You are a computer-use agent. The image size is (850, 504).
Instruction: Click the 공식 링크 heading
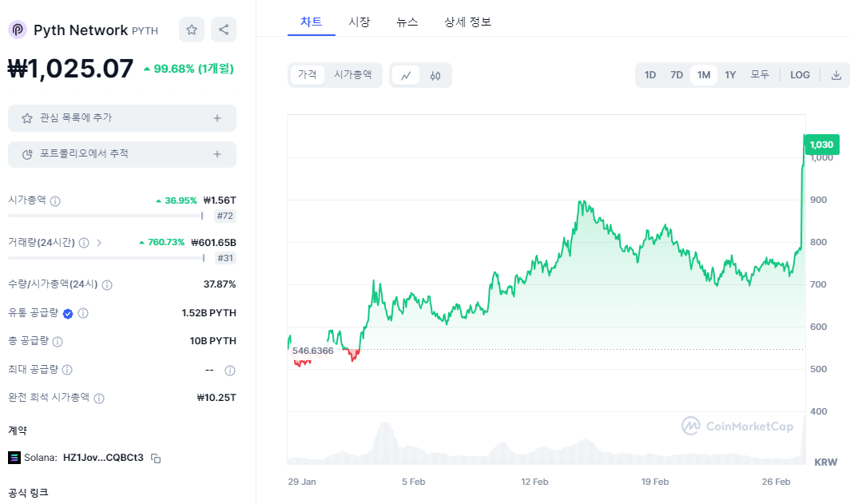(x=28, y=493)
